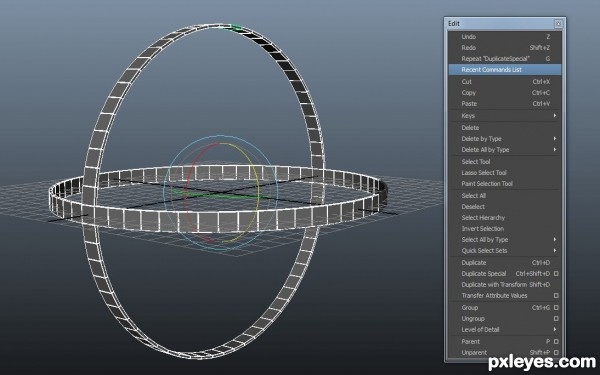Viewport: 600px width, 375px height.
Task: Select Copy from the Edit menu
Action: (505, 93)
